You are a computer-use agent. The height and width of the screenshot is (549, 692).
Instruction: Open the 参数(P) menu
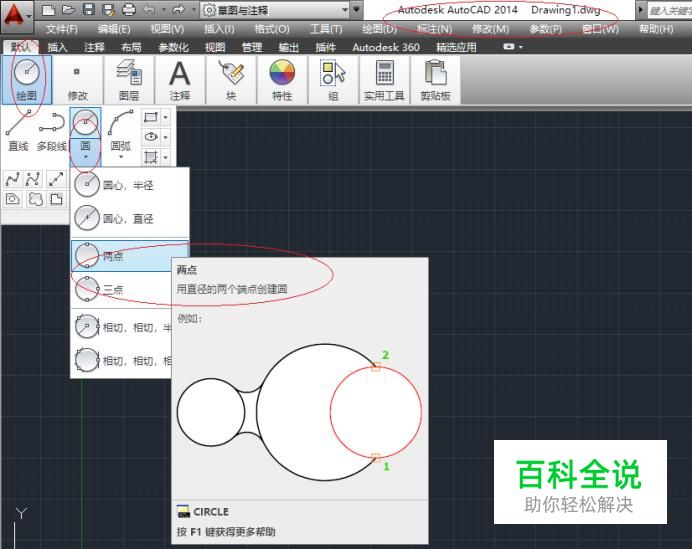tap(545, 29)
